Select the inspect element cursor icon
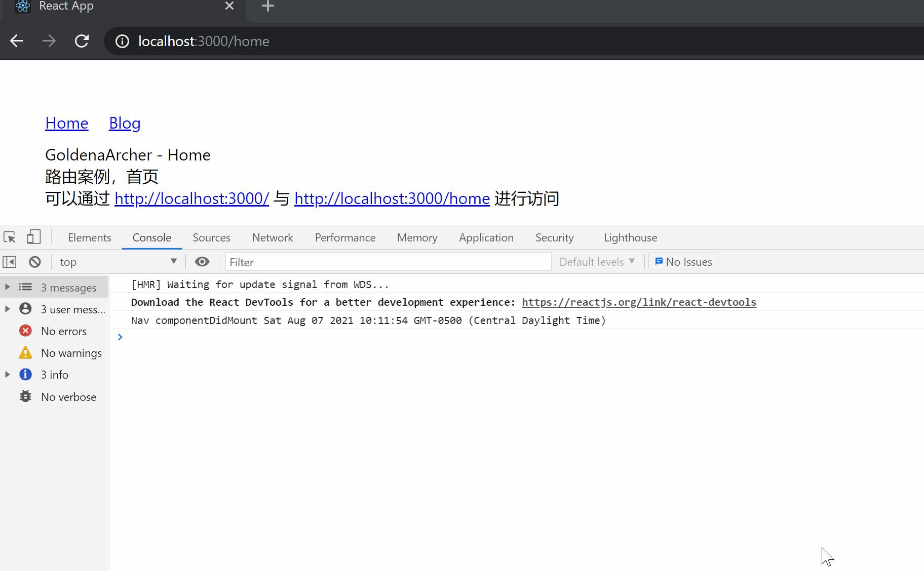 [9, 237]
